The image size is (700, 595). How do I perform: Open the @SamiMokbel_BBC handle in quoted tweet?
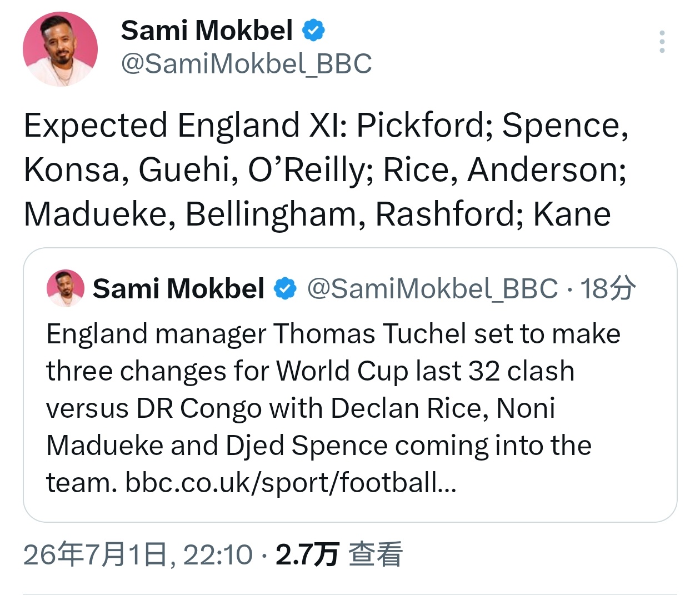432,289
